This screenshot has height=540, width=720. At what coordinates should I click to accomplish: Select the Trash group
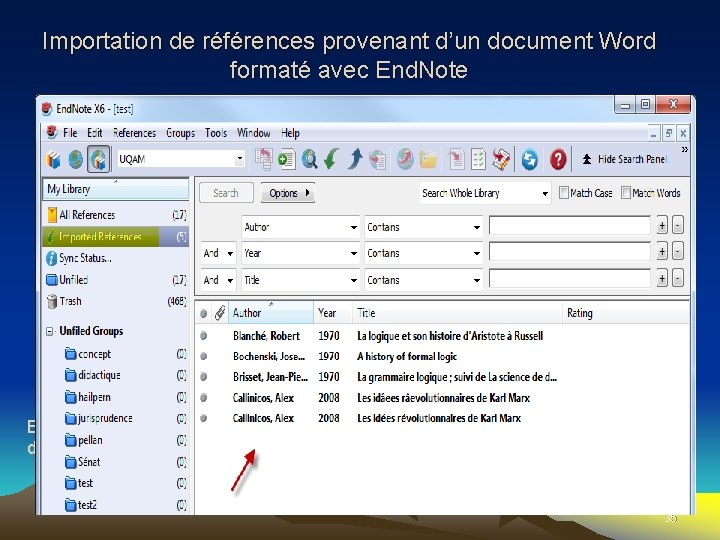click(116, 301)
